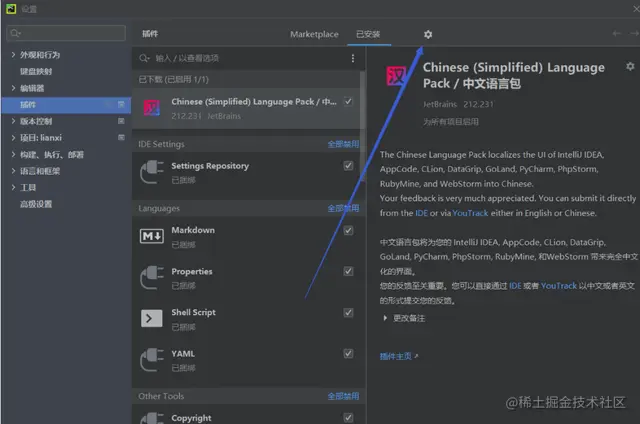The width and height of the screenshot is (640, 424).
Task: Navigate forward with the right arrow
Action: (634, 33)
